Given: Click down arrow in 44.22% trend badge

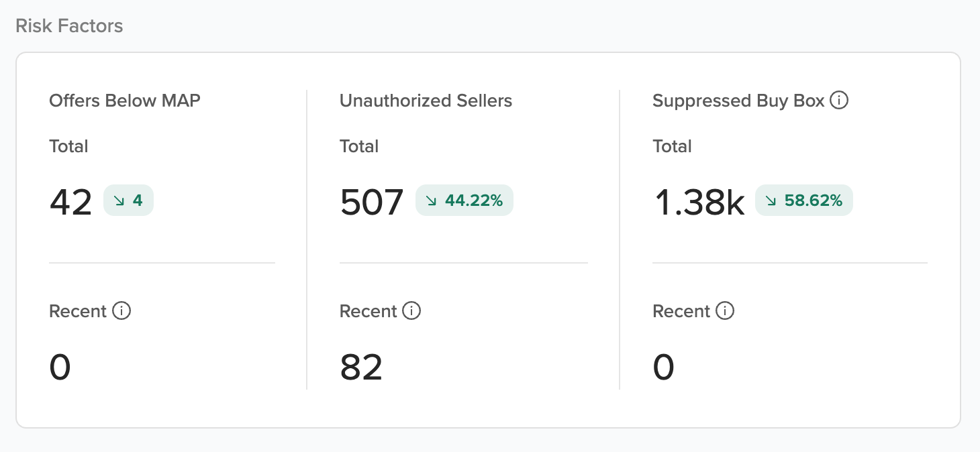Looking at the screenshot, I should (432, 201).
